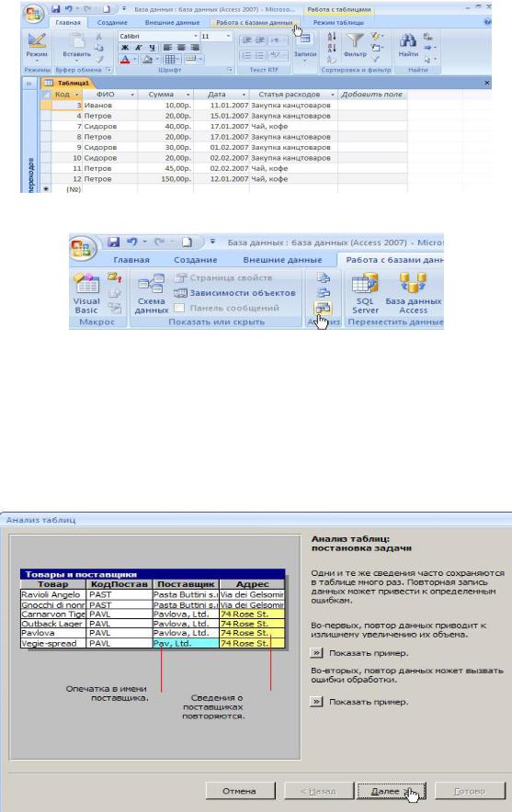Click Добавить поле column header
The width and height of the screenshot is (512, 812).
point(371,95)
